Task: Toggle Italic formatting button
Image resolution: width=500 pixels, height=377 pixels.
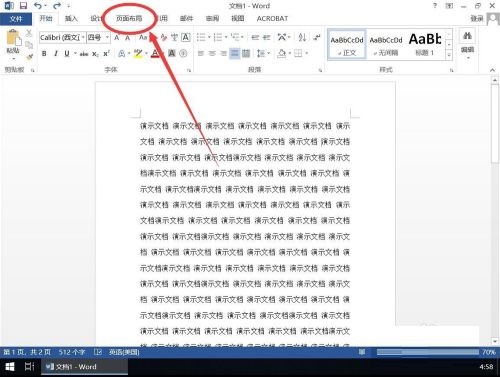Action: click(x=56, y=54)
